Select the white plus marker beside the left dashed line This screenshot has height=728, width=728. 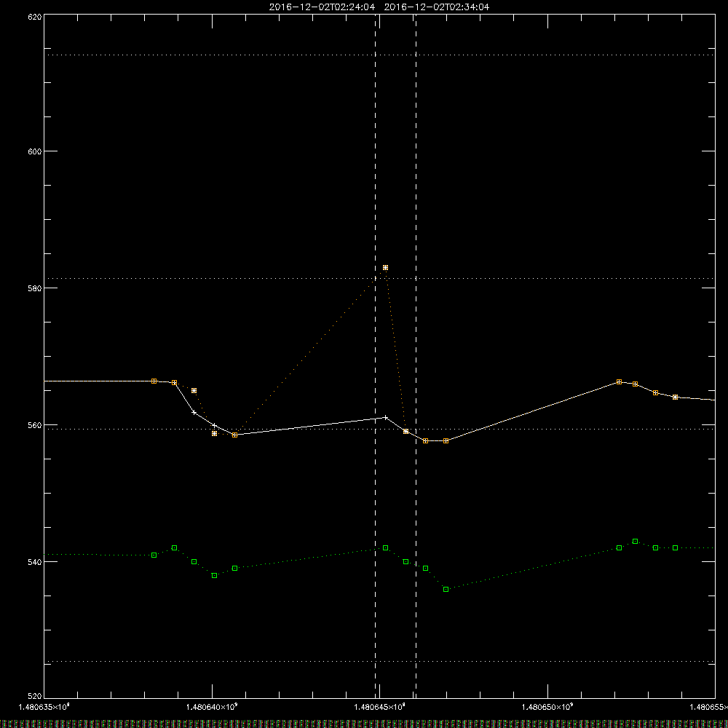click(x=385, y=418)
